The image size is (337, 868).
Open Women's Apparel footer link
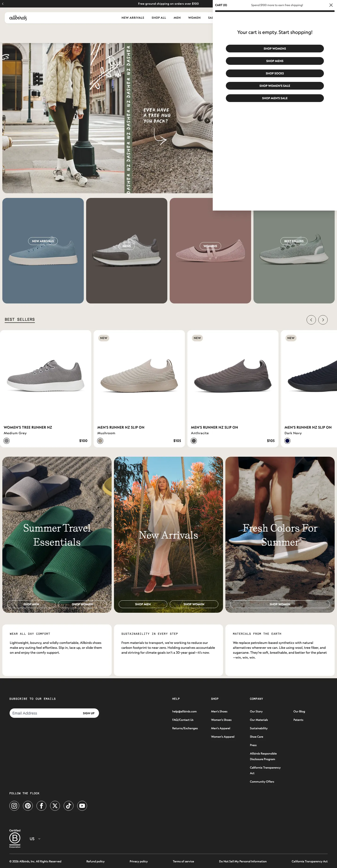click(222, 737)
